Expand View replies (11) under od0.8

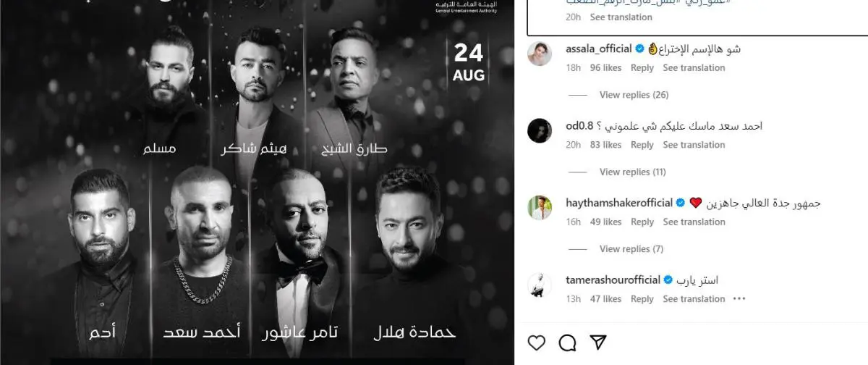click(x=633, y=172)
